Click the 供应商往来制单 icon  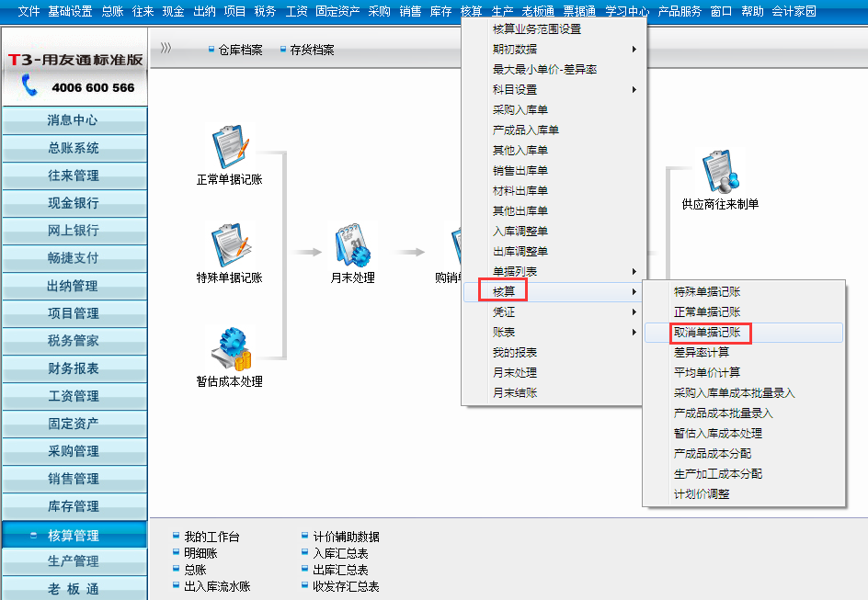point(719,171)
